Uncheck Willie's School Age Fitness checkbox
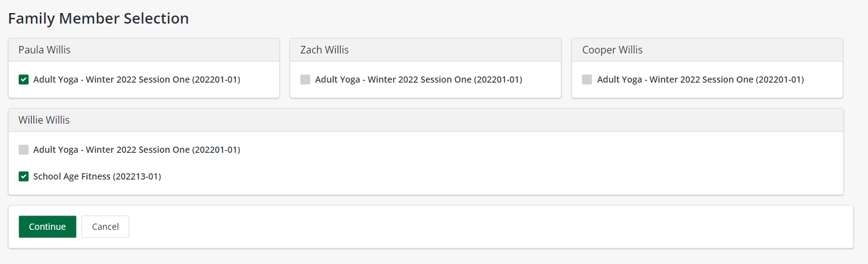 [x=24, y=176]
